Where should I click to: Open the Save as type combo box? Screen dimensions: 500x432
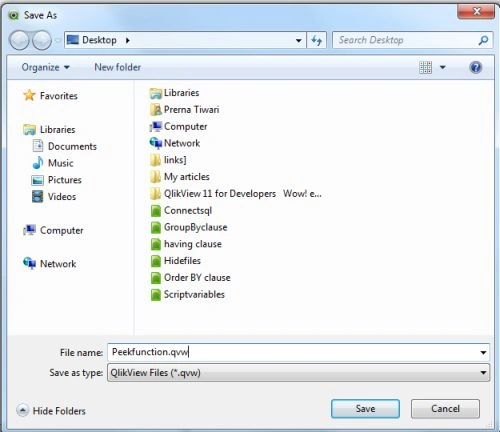[298, 372]
